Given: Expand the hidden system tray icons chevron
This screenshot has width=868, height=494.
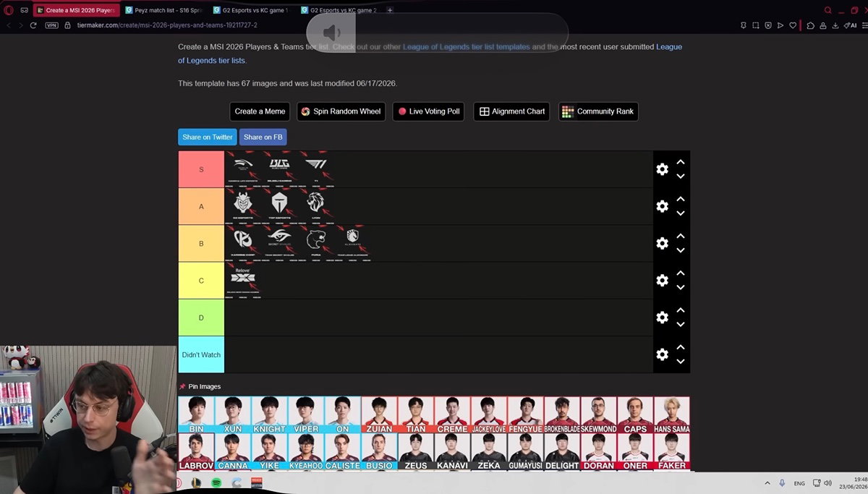Looking at the screenshot, I should (x=767, y=482).
